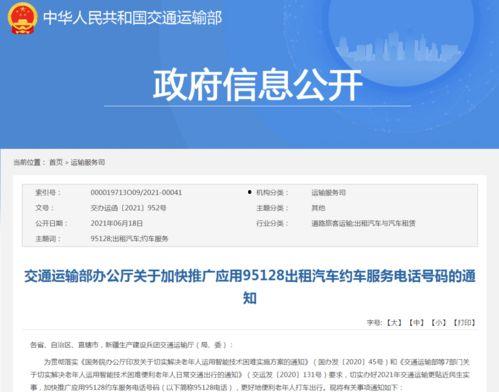499x392 pixels.
Task: Click the salutation line starting 各省、自治区
Action: 132,345
